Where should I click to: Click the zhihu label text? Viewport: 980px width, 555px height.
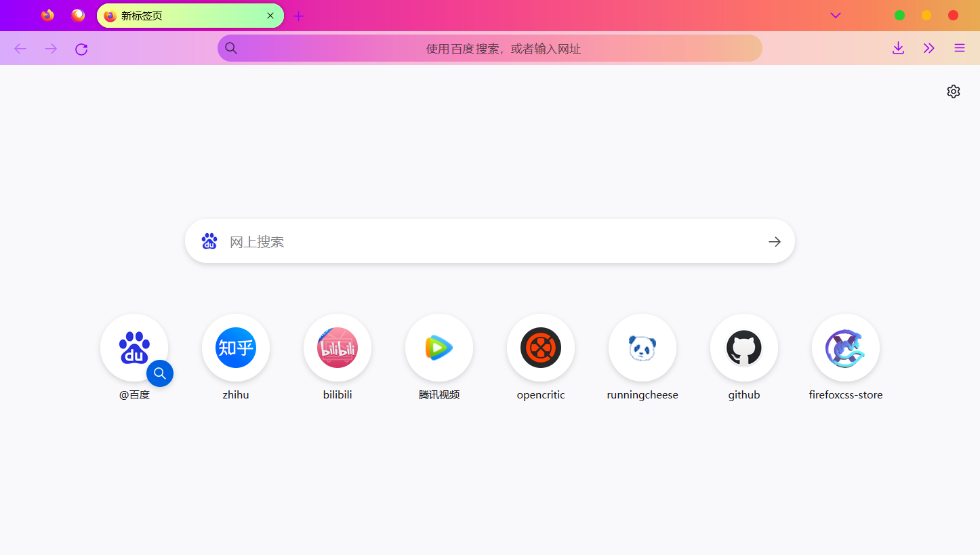236,395
